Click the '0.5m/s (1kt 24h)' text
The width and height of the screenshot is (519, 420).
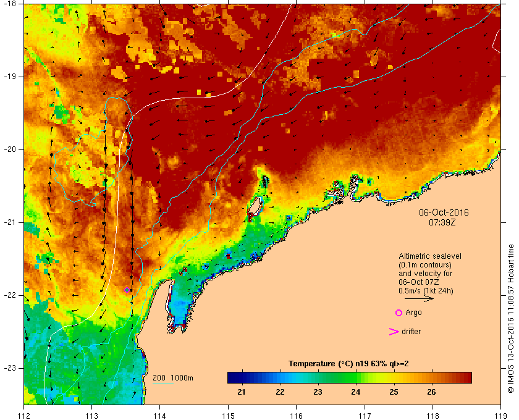tap(426, 291)
